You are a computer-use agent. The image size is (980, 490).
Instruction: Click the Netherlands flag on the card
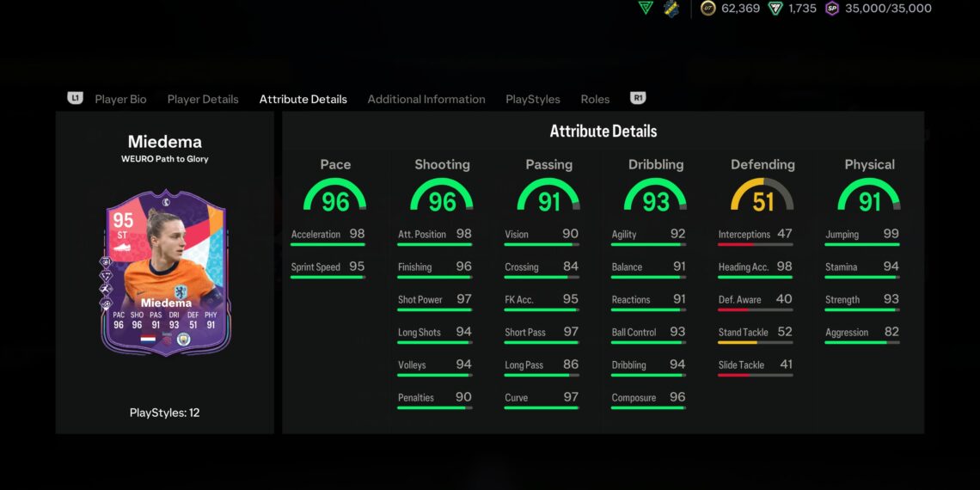tap(147, 339)
